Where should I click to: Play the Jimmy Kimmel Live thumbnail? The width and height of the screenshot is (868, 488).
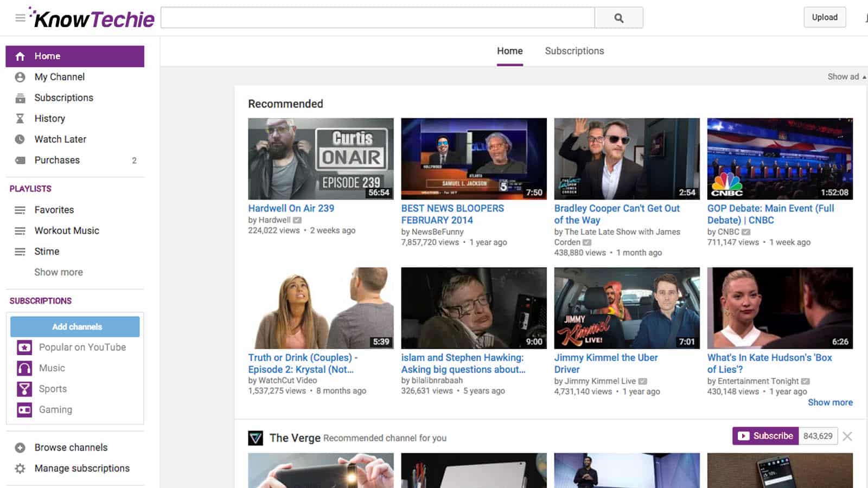click(627, 308)
